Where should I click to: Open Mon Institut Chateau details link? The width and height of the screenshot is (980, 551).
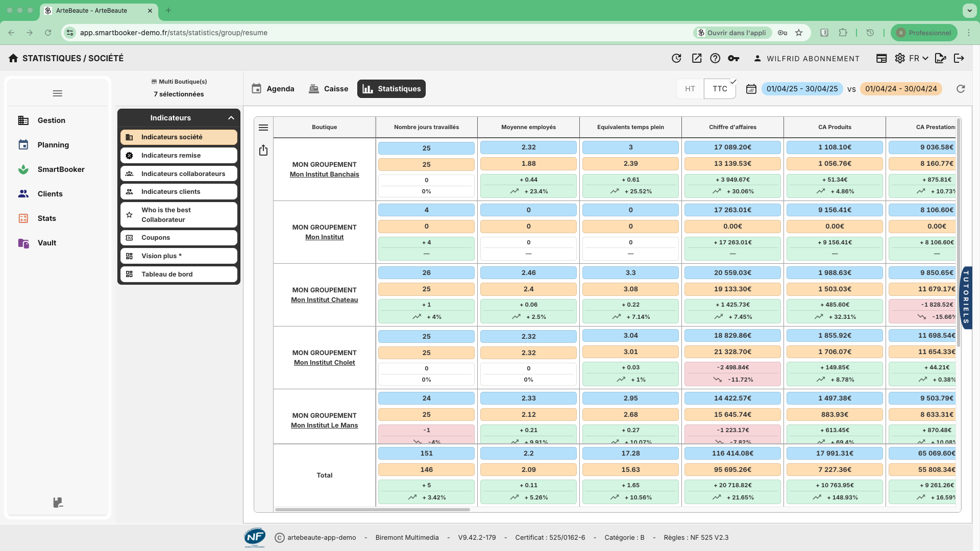[324, 300]
